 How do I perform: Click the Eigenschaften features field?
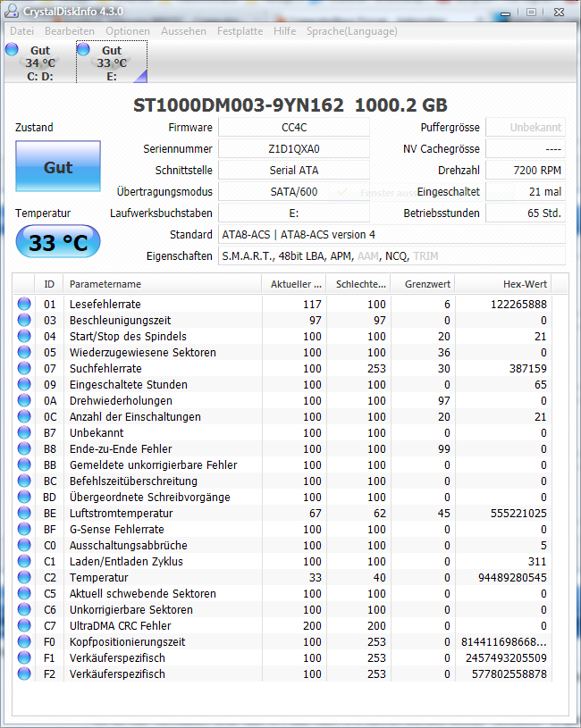click(x=392, y=255)
